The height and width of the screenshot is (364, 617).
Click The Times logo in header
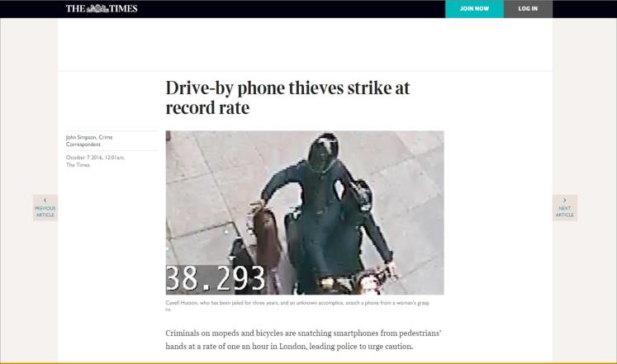(x=102, y=8)
